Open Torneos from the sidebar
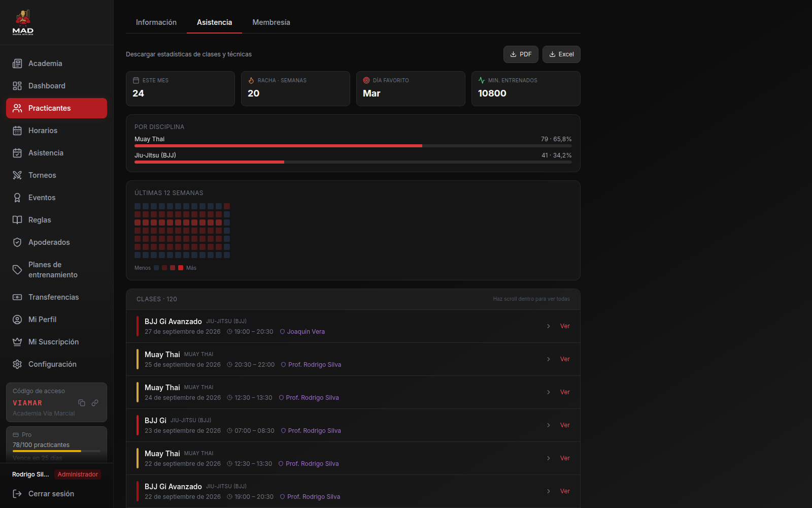 pos(56,175)
